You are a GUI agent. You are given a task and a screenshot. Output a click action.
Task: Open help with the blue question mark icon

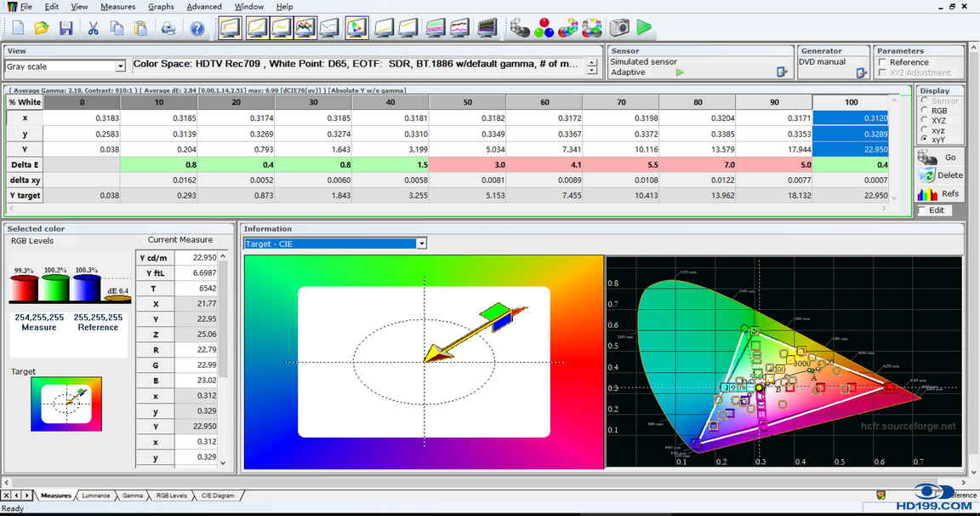(x=197, y=28)
